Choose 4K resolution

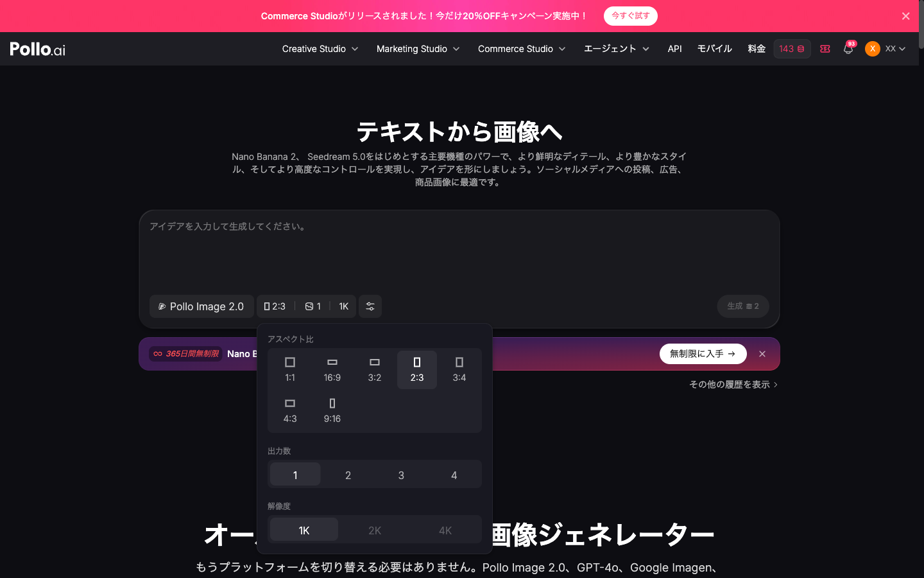[x=445, y=530]
